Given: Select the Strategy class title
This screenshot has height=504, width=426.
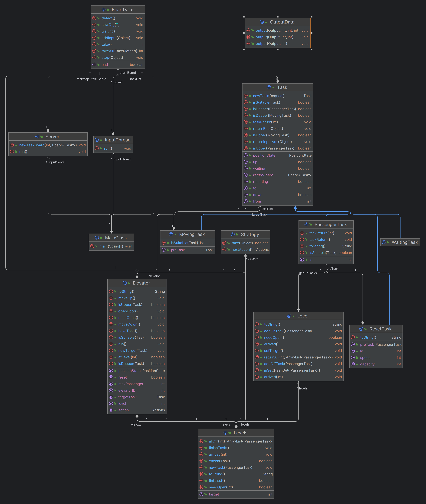Looking at the screenshot, I should [x=250, y=235].
